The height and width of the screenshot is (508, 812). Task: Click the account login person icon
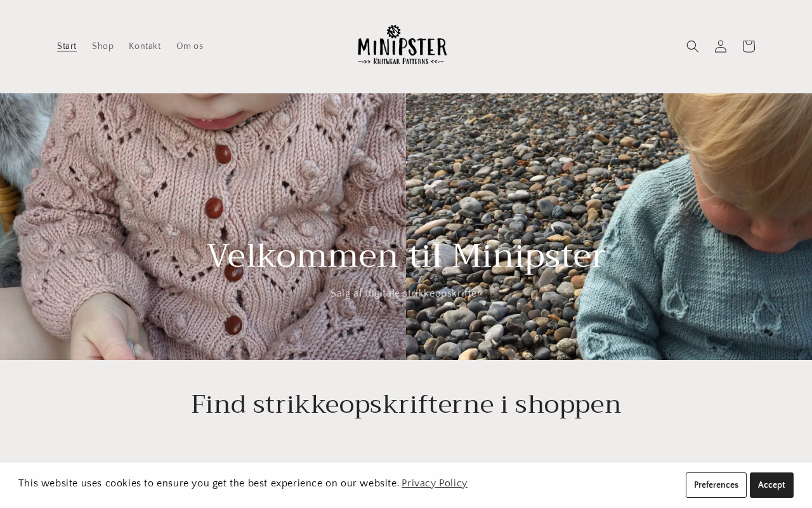[721, 46]
